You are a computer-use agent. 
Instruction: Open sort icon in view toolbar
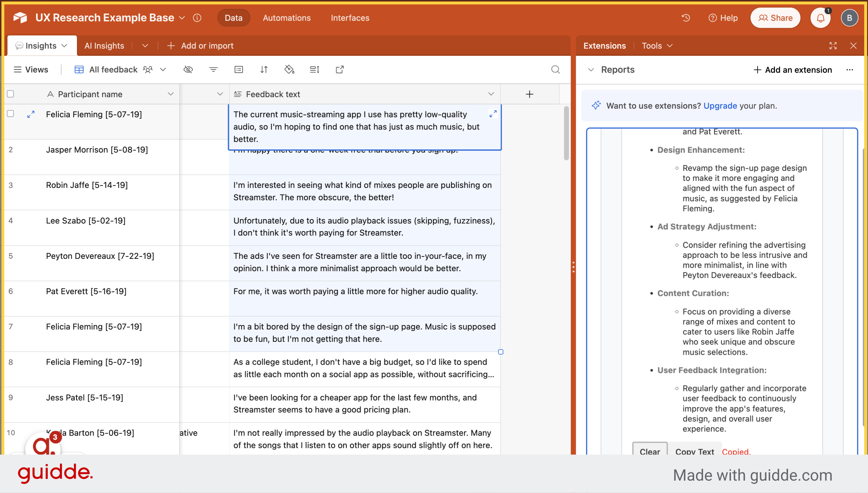(264, 70)
